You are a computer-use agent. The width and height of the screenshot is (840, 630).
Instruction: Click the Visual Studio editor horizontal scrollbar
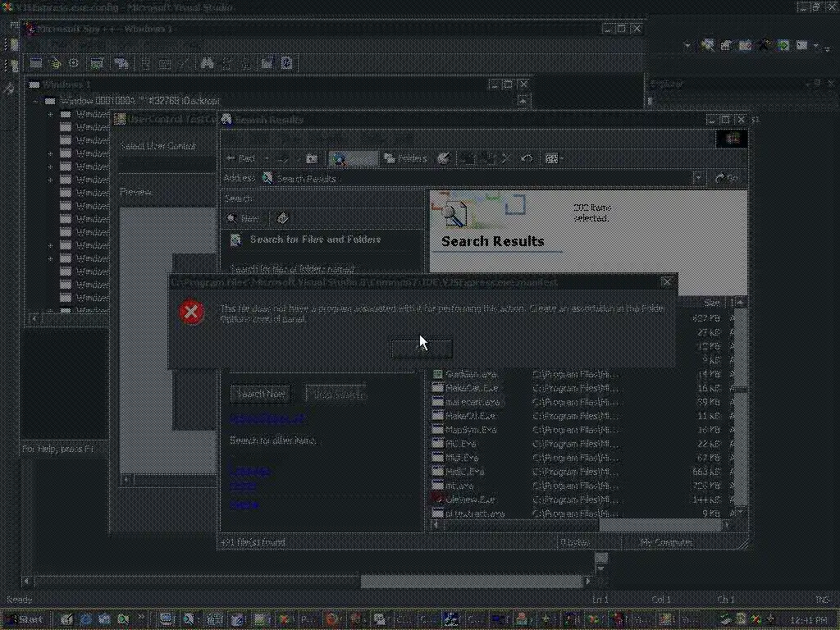[306, 580]
